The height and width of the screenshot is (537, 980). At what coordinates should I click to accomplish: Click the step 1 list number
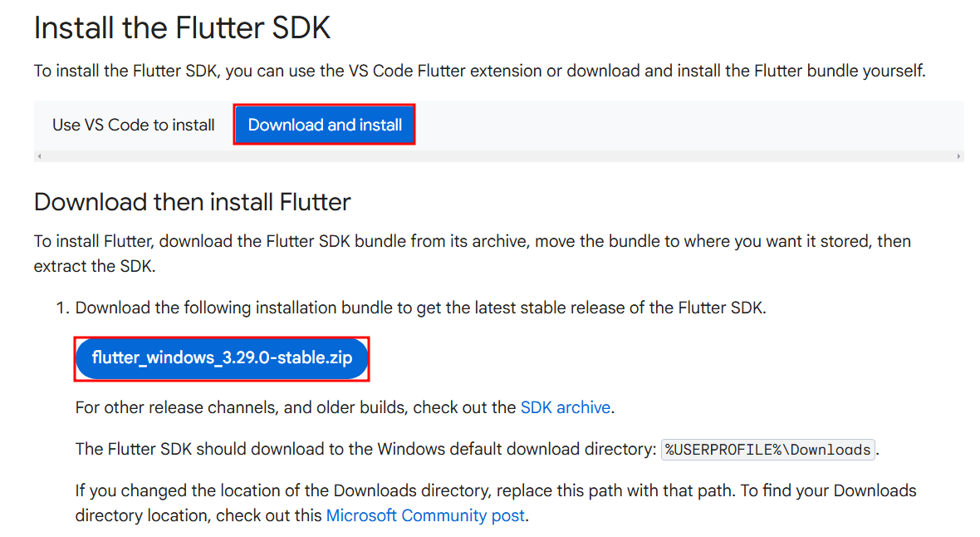tap(60, 308)
